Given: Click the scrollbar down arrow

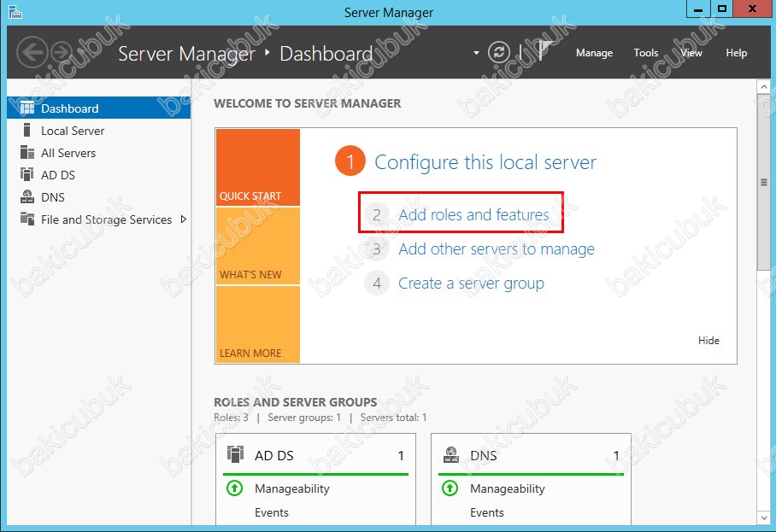Looking at the screenshot, I should (x=764, y=517).
